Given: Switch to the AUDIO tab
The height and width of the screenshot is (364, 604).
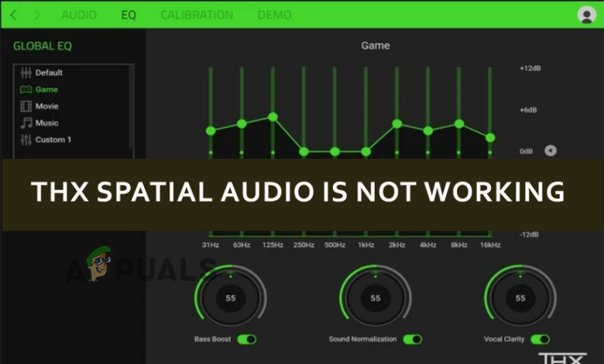Looking at the screenshot, I should coord(79,15).
